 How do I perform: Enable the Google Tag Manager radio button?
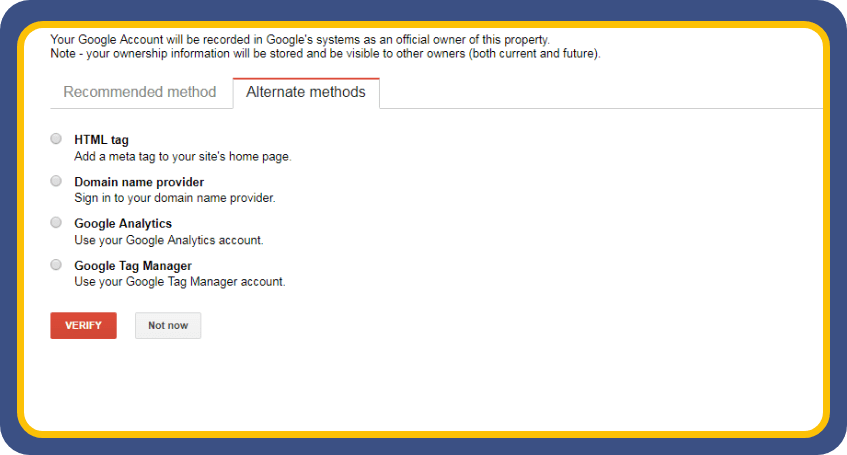pyautogui.click(x=56, y=265)
